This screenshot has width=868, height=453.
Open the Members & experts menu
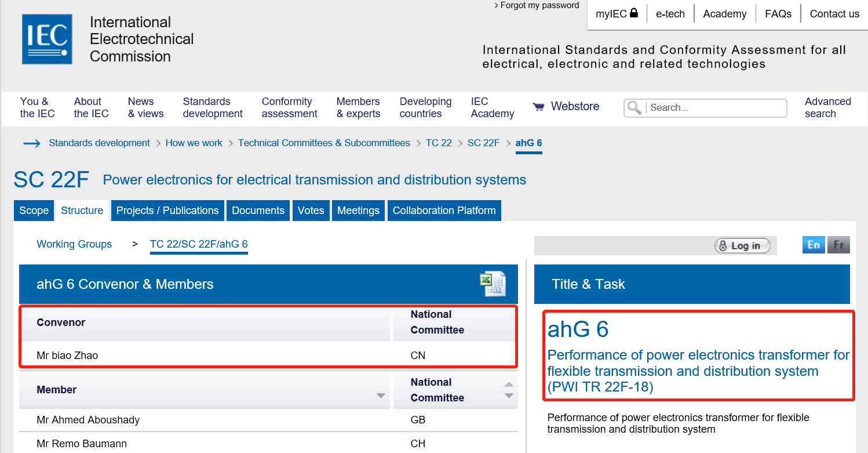tap(358, 107)
